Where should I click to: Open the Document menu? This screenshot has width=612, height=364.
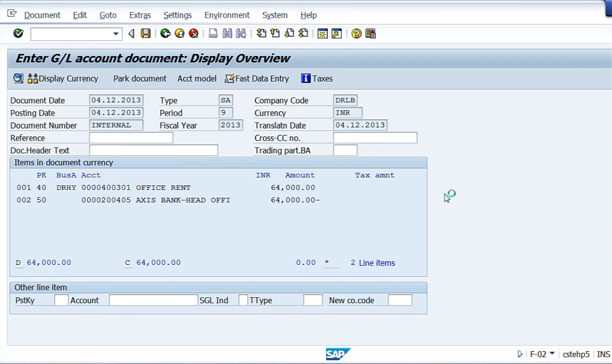click(x=42, y=15)
